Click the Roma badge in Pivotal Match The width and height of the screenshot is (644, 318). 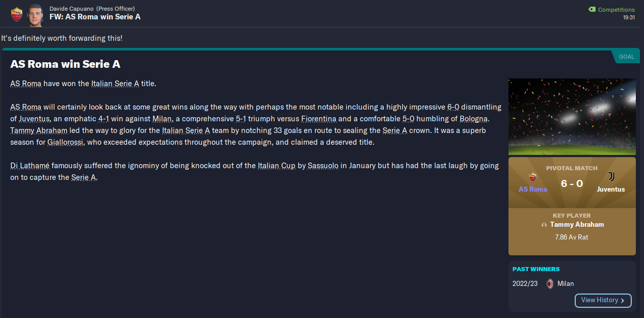pos(533,177)
